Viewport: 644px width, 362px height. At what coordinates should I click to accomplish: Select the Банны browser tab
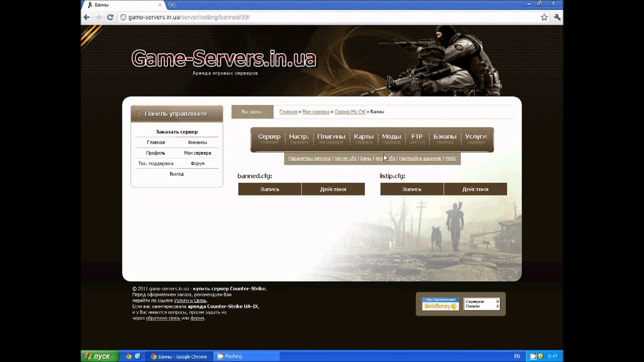125,5
